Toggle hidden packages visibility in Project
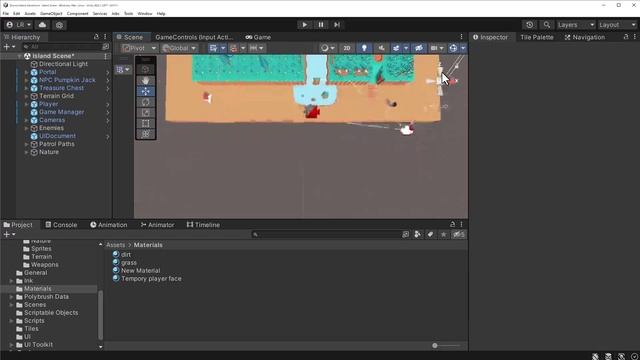The width and height of the screenshot is (640, 360). 458,234
